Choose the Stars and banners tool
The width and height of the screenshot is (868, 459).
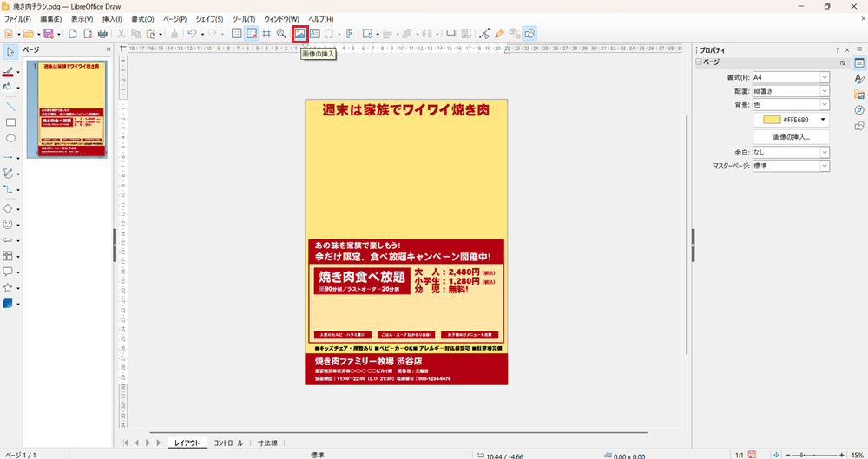8,288
